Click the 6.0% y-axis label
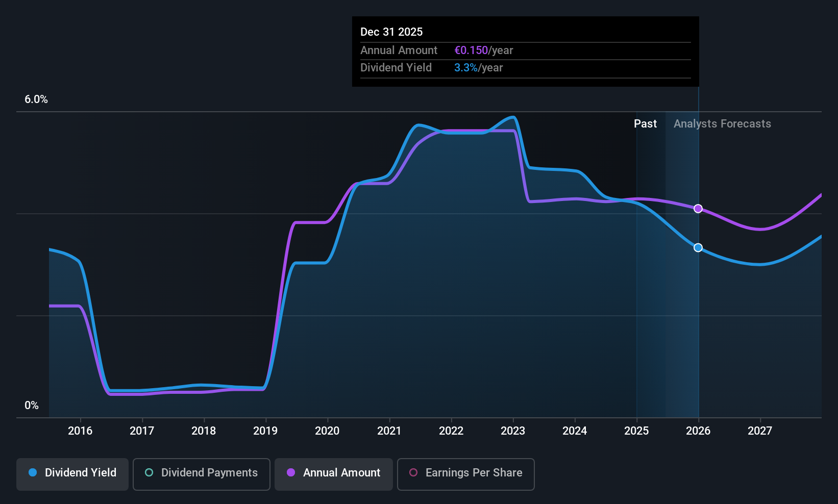This screenshot has width=838, height=504. (36, 99)
